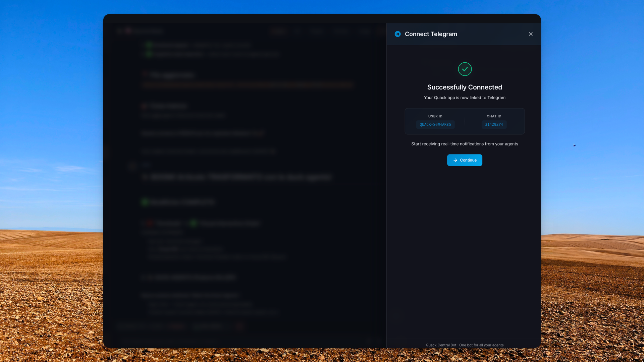Click the Quack Central Bot footer text
The height and width of the screenshot is (362, 644).
(x=465, y=345)
